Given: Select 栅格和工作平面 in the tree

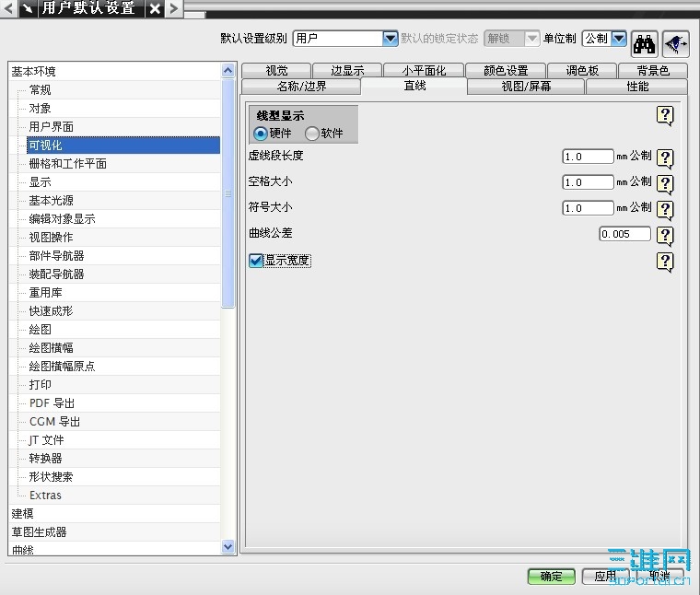Looking at the screenshot, I should click(67, 164).
